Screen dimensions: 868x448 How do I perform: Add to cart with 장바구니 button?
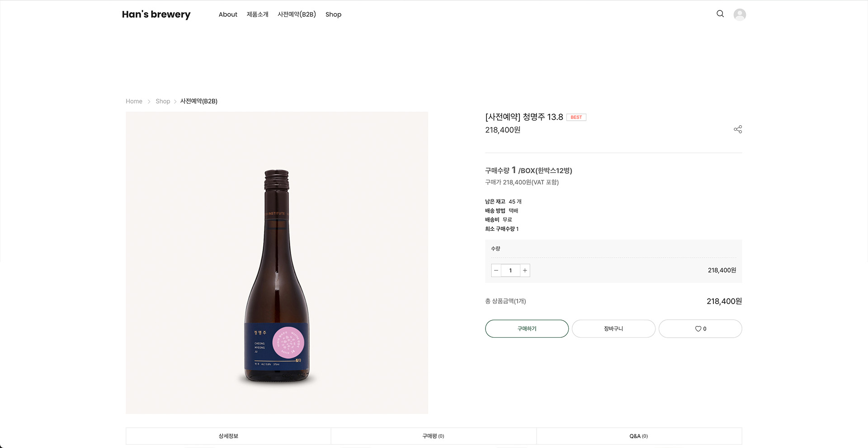[x=613, y=329]
